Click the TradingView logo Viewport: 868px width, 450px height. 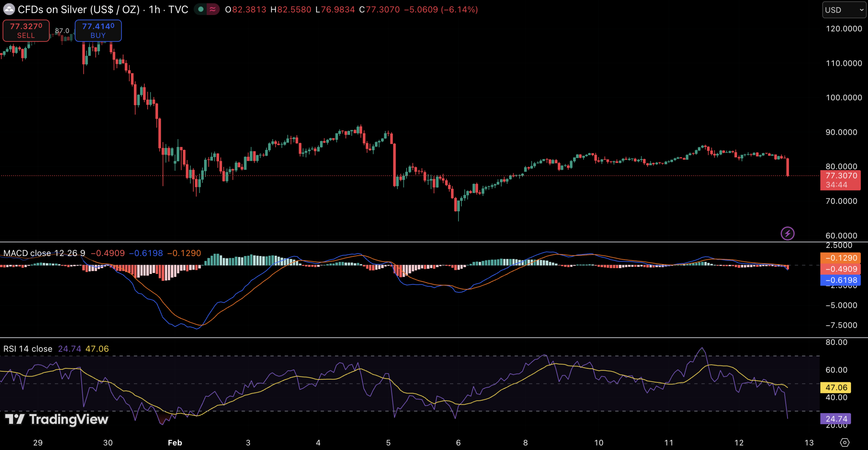(57, 419)
